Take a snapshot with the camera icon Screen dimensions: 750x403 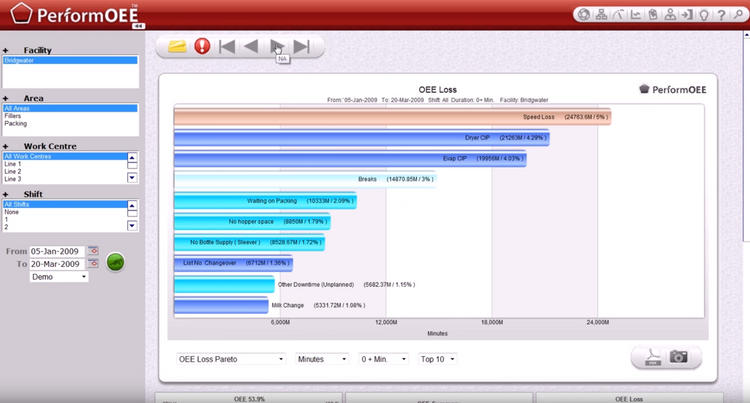[x=678, y=357]
